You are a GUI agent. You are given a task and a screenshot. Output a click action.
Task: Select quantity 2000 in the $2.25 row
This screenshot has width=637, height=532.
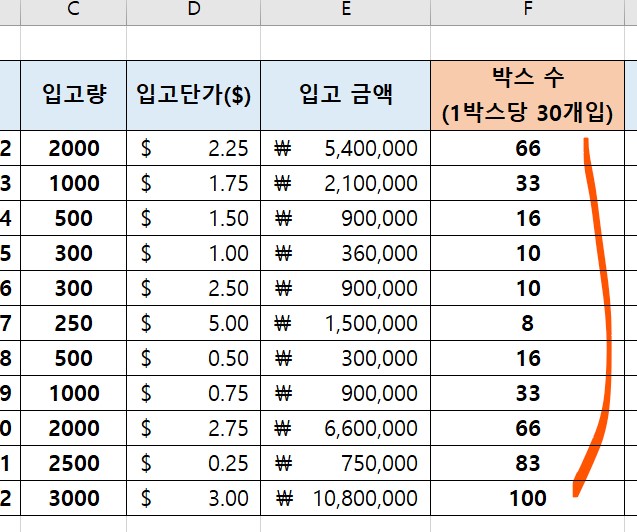coord(74,148)
